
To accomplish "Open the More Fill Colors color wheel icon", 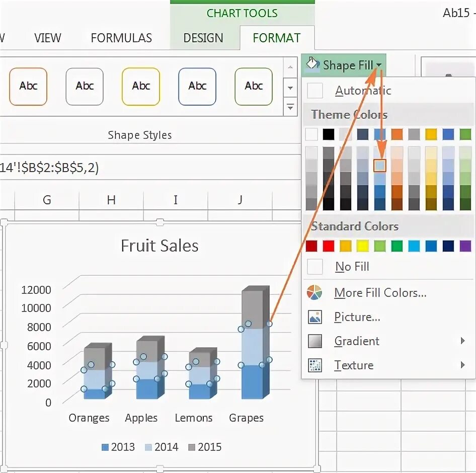I will [x=314, y=293].
